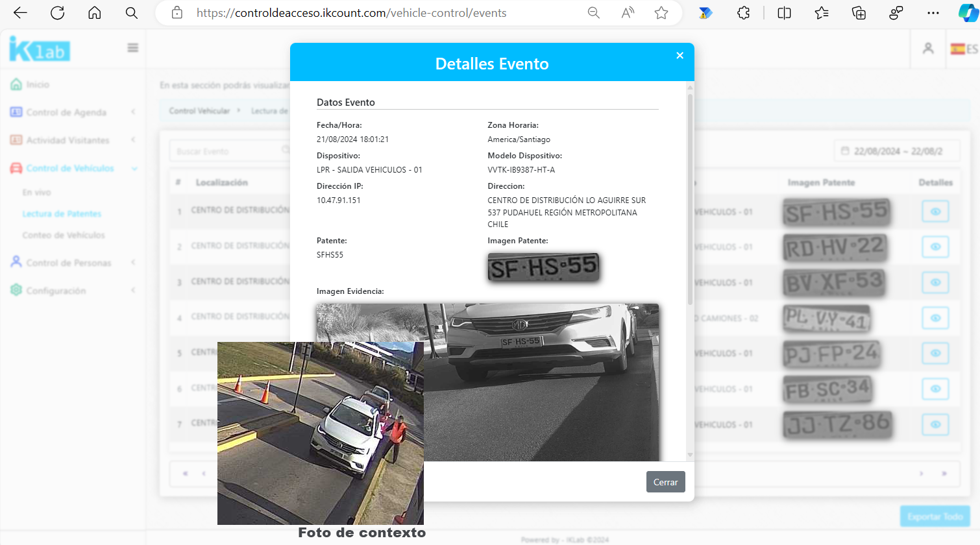View details eye icon for SF HS 55 row
This screenshot has width=980, height=545.
935,212
